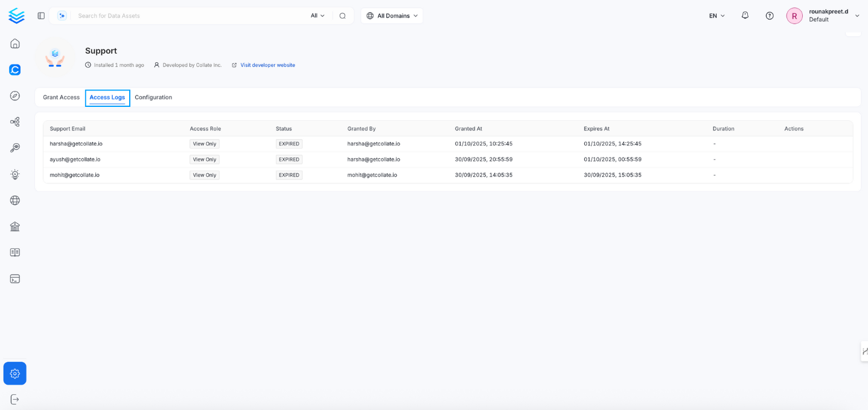Click the pink R user avatar

[x=794, y=16]
